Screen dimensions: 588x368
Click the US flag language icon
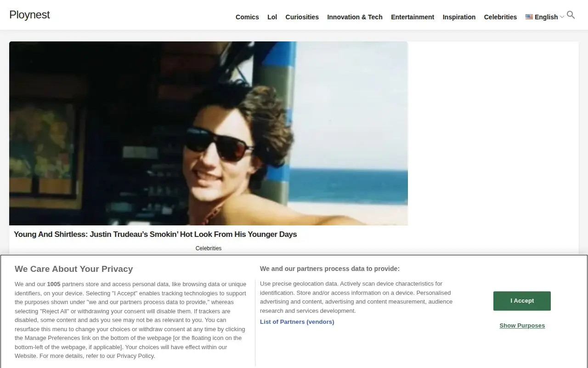coord(529,17)
